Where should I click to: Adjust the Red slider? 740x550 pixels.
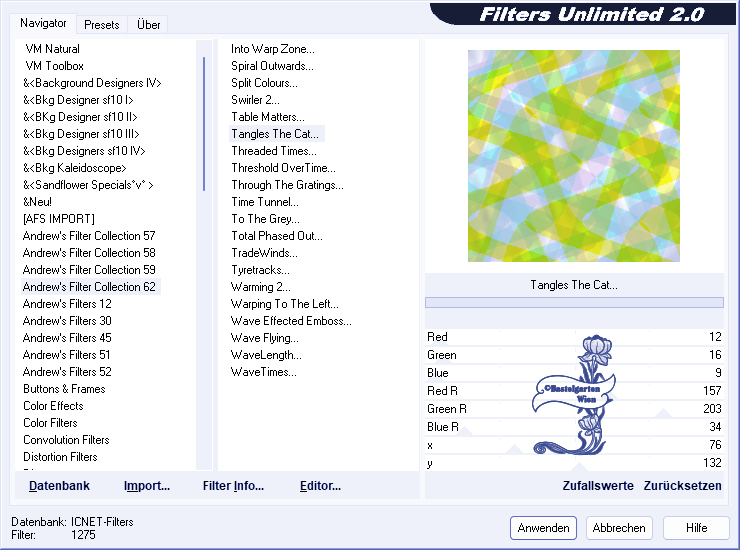574,337
